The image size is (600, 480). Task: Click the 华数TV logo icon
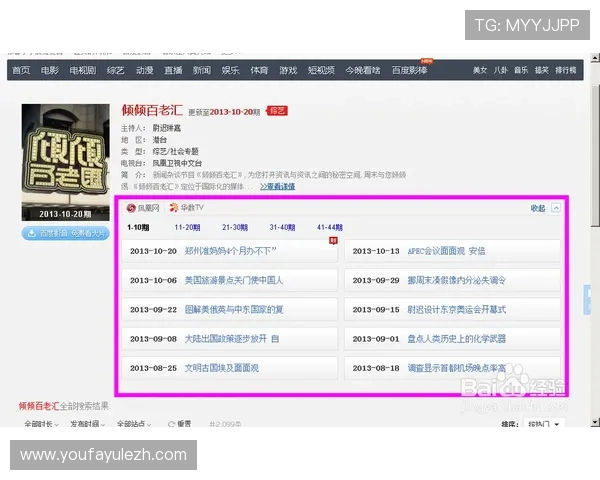click(174, 207)
